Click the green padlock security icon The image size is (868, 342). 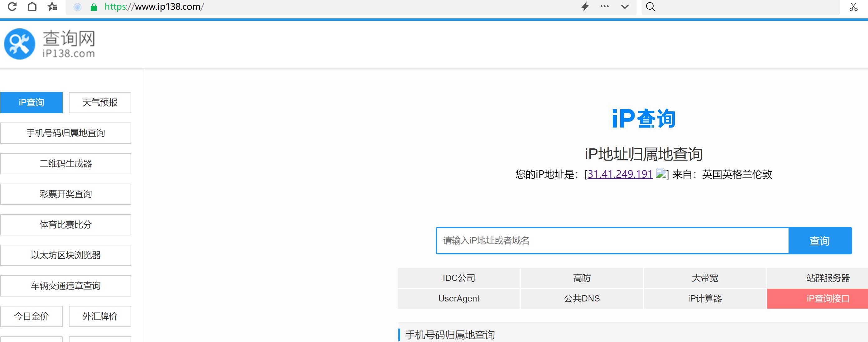pyautogui.click(x=94, y=7)
